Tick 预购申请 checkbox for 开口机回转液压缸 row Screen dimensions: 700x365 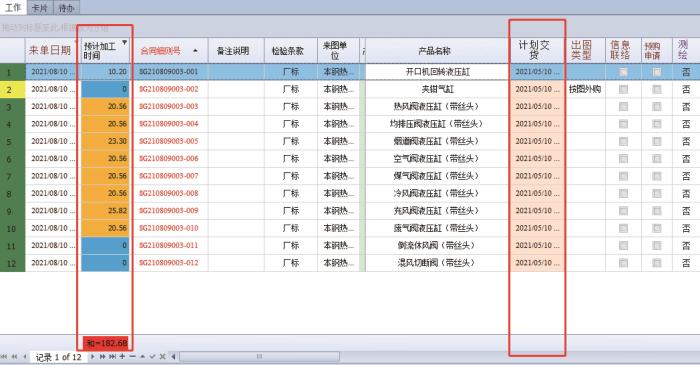[657, 72]
